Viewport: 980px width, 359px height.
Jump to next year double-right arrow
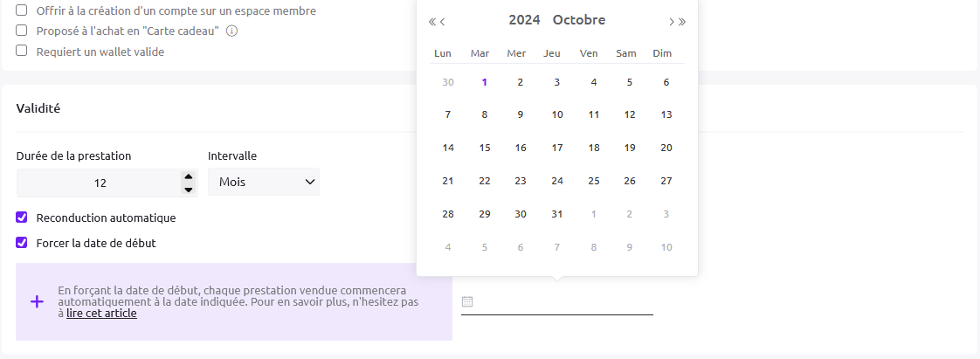(x=682, y=22)
